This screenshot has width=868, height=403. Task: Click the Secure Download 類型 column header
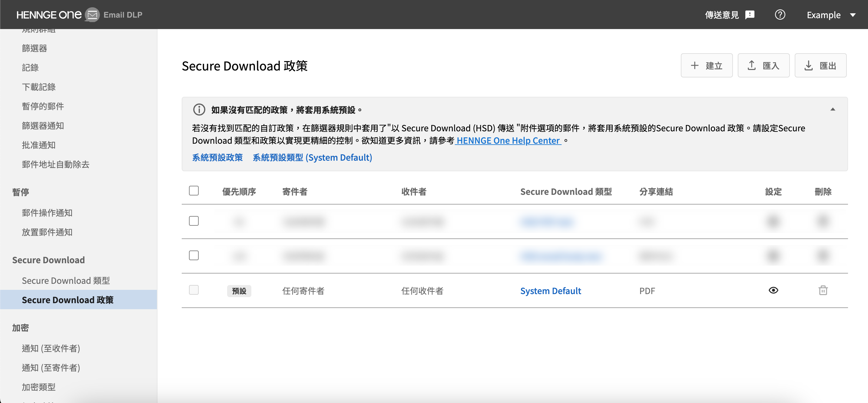(566, 192)
